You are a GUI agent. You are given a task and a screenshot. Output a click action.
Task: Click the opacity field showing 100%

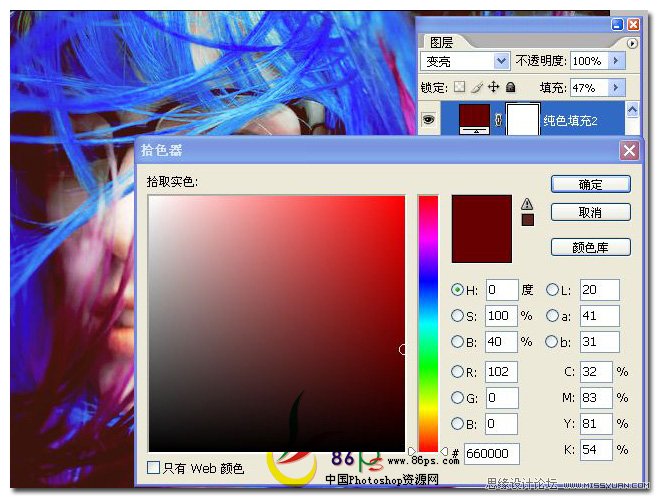(590, 61)
